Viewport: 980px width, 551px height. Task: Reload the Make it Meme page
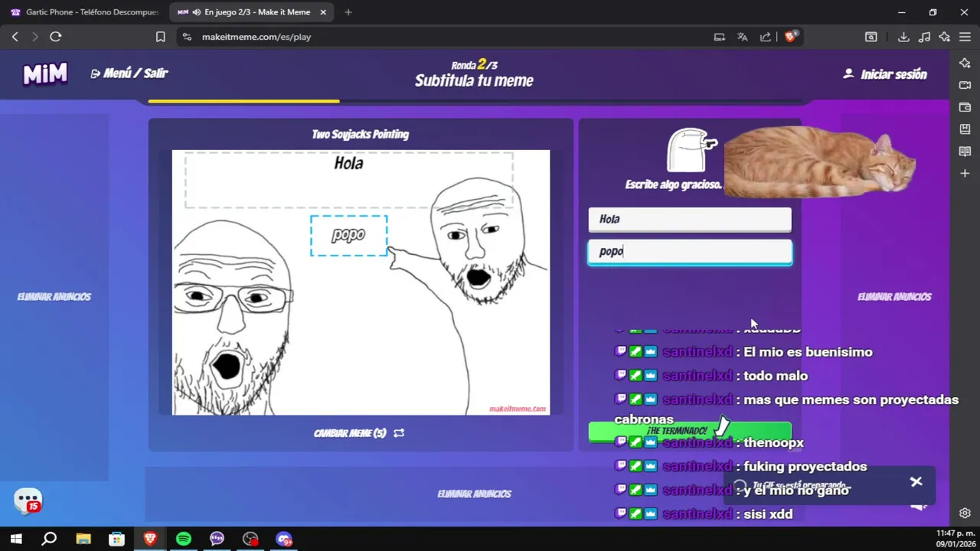[x=56, y=37]
